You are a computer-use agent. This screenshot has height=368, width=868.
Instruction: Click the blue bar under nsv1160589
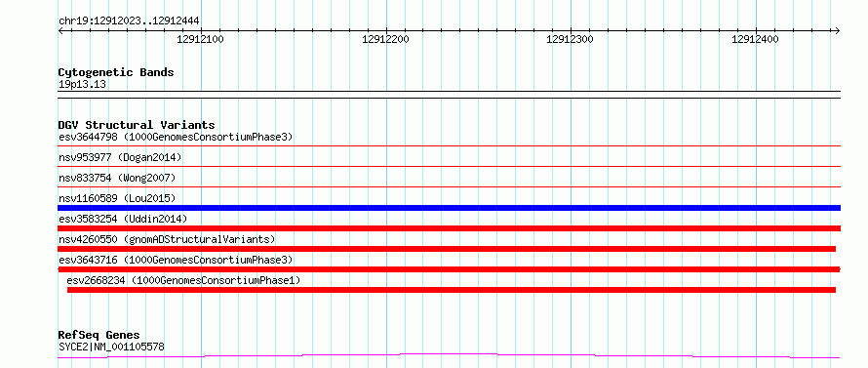pyautogui.click(x=449, y=208)
